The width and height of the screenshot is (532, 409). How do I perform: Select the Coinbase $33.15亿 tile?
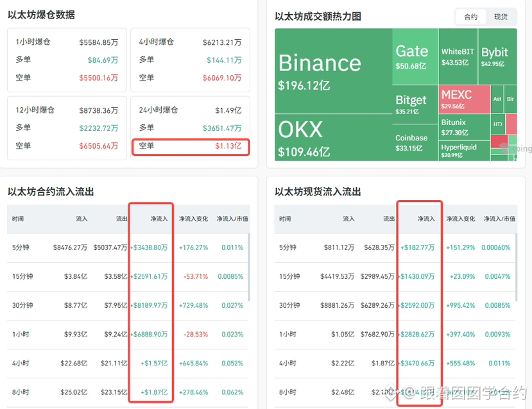(x=415, y=142)
